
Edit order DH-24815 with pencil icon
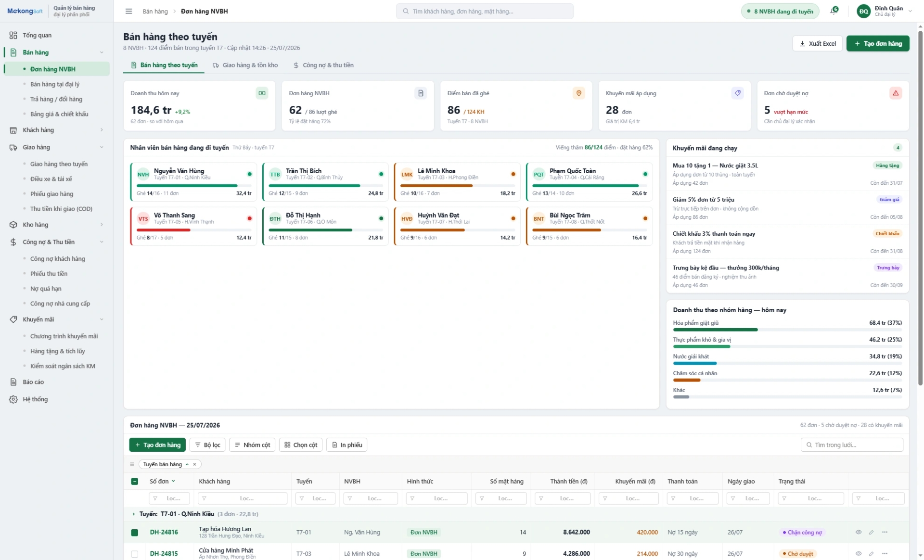point(871,553)
